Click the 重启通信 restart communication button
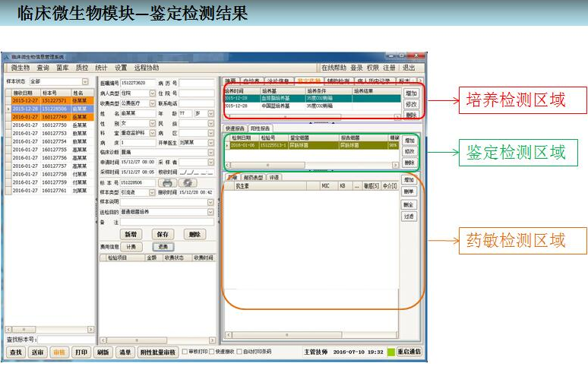This screenshot has width=588, height=373. click(409, 352)
